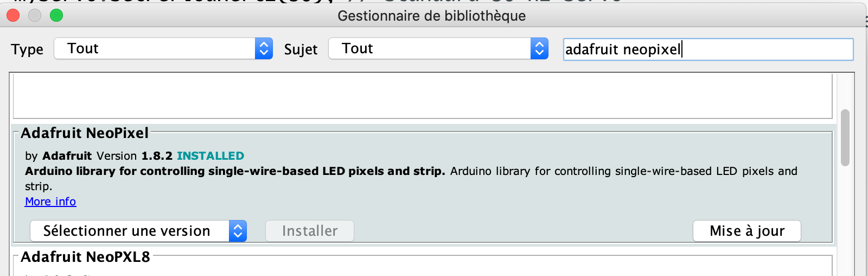868x276 pixels.
Task: Select the blank library entry above NeoPixel
Action: click(x=422, y=96)
